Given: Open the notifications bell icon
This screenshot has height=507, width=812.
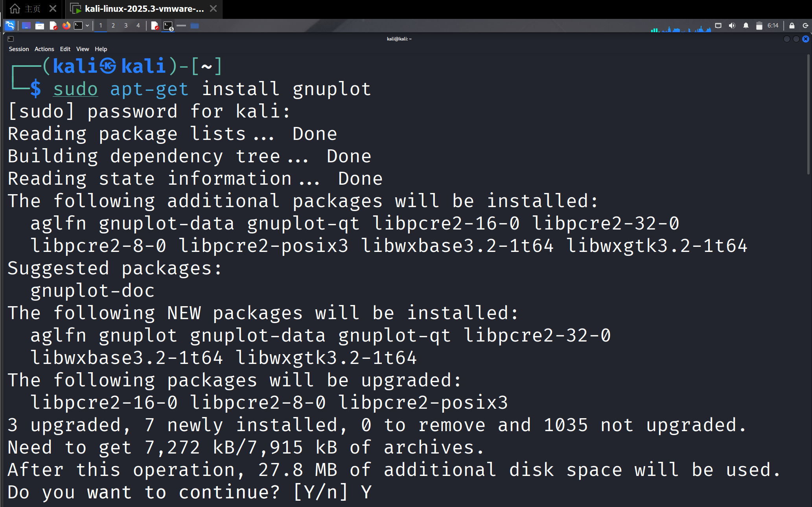Looking at the screenshot, I should 746,26.
